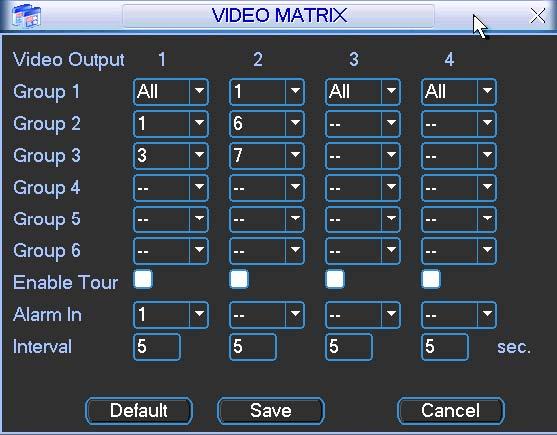
Task: Open Group 2 dropdown for output 1
Action: coord(171,124)
